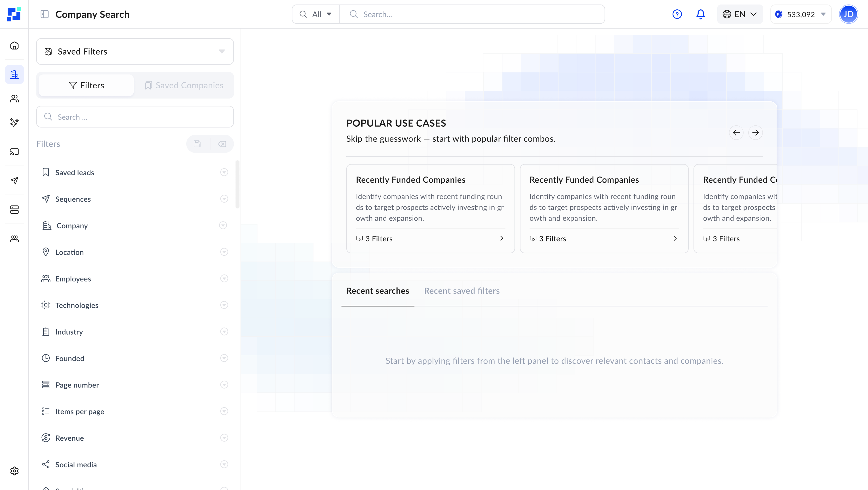The width and height of the screenshot is (868, 490).
Task: Open the Contacts people icon in sidebar
Action: click(14, 99)
